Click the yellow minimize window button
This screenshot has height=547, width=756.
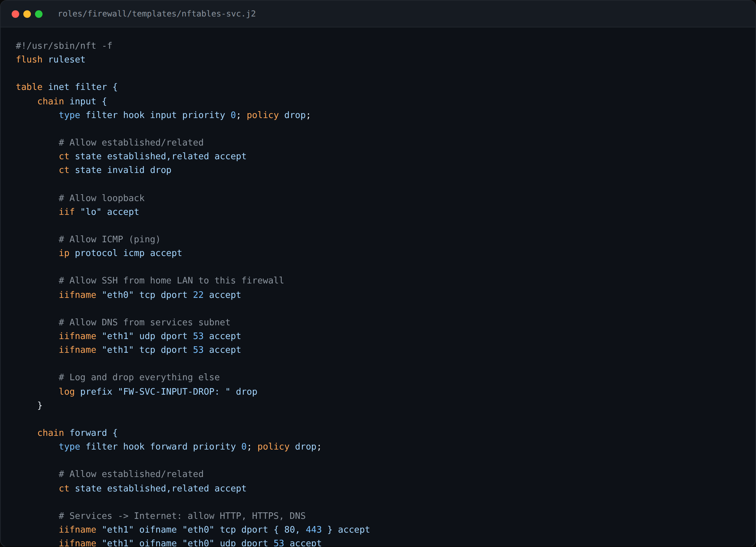coord(27,14)
